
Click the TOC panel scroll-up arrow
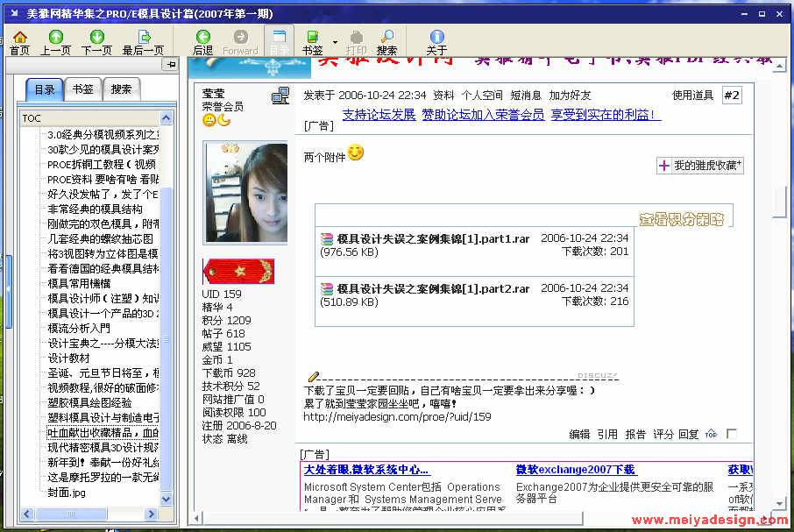tap(167, 117)
